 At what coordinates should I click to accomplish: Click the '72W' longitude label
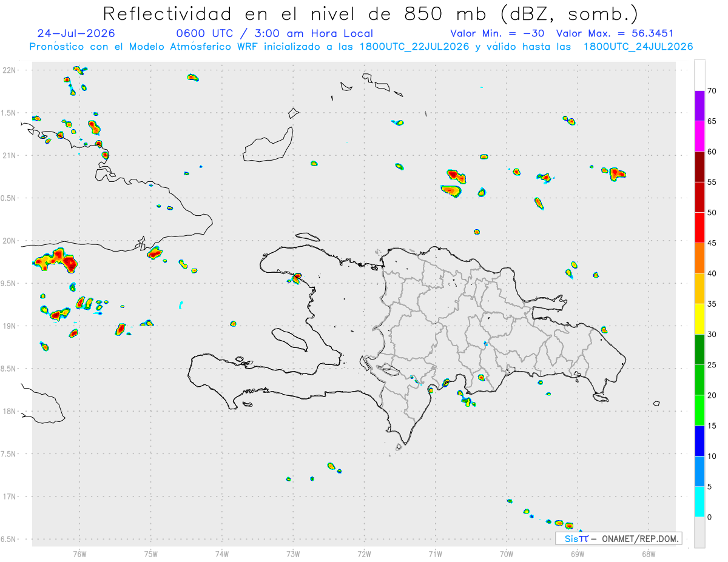[x=364, y=555]
